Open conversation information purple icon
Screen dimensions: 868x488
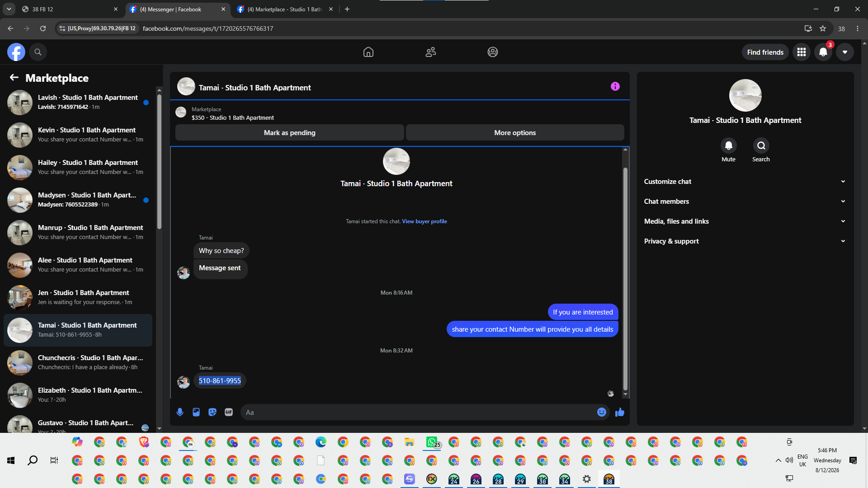(x=615, y=86)
